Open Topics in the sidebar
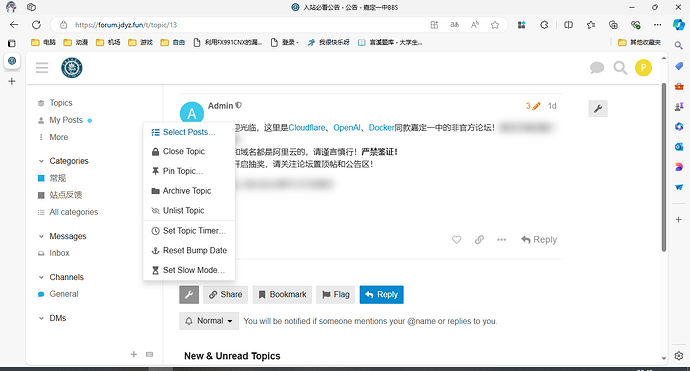The width and height of the screenshot is (690, 371). (x=61, y=103)
